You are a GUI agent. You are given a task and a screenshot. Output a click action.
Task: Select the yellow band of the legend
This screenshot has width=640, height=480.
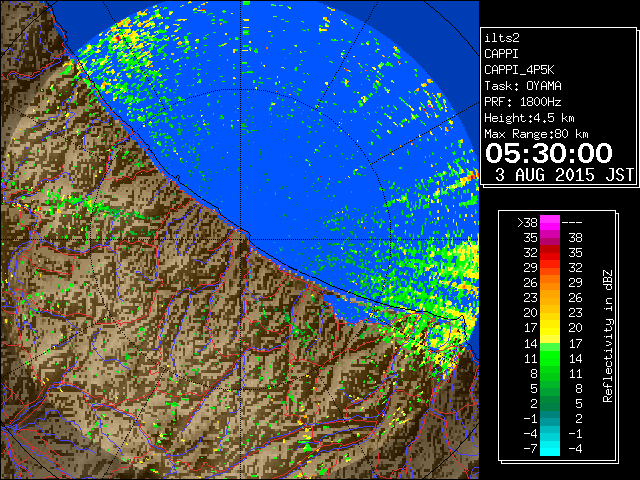550,328
